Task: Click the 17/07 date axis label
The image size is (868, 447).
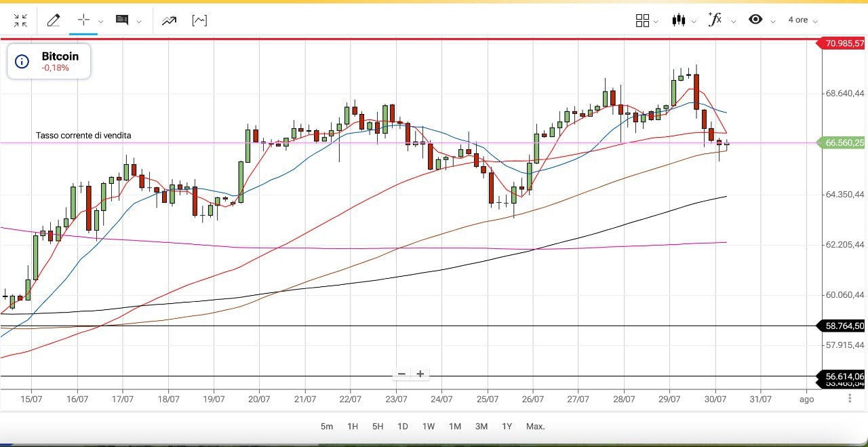Action: 123,400
